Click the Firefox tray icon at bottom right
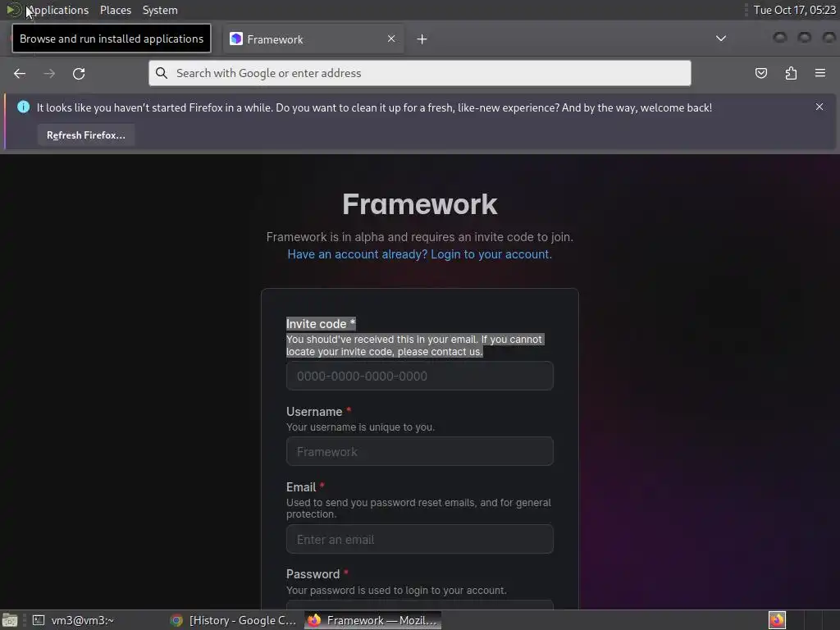The height and width of the screenshot is (630, 840). point(777,620)
